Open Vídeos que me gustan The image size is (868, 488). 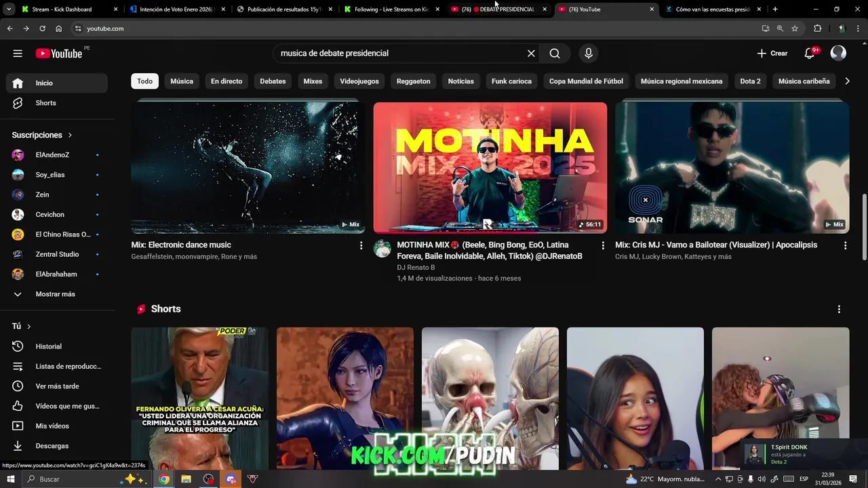pos(57,406)
